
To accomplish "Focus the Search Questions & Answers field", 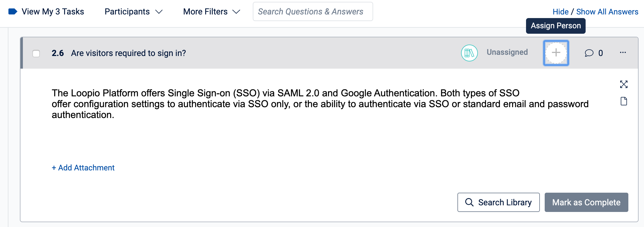I will (x=313, y=11).
